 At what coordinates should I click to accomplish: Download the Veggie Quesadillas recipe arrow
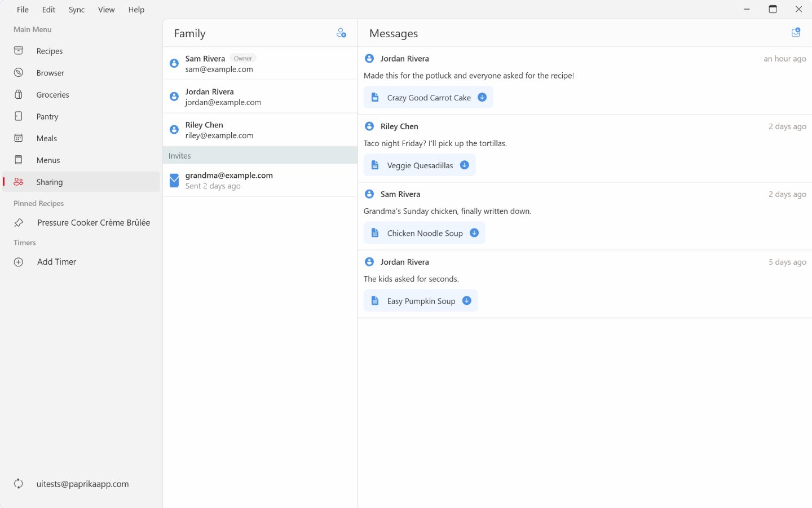tap(465, 165)
